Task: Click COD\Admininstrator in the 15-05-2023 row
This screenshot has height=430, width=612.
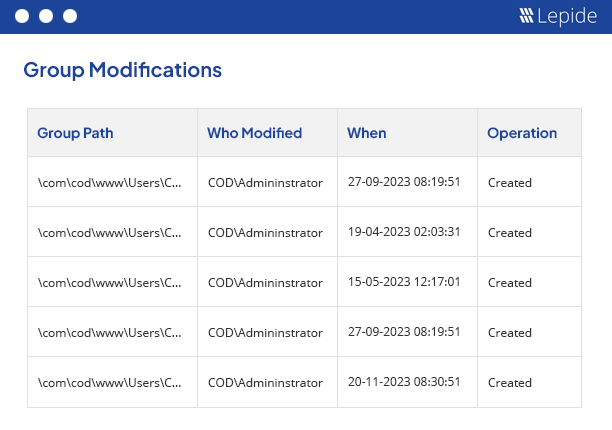Action: [265, 282]
